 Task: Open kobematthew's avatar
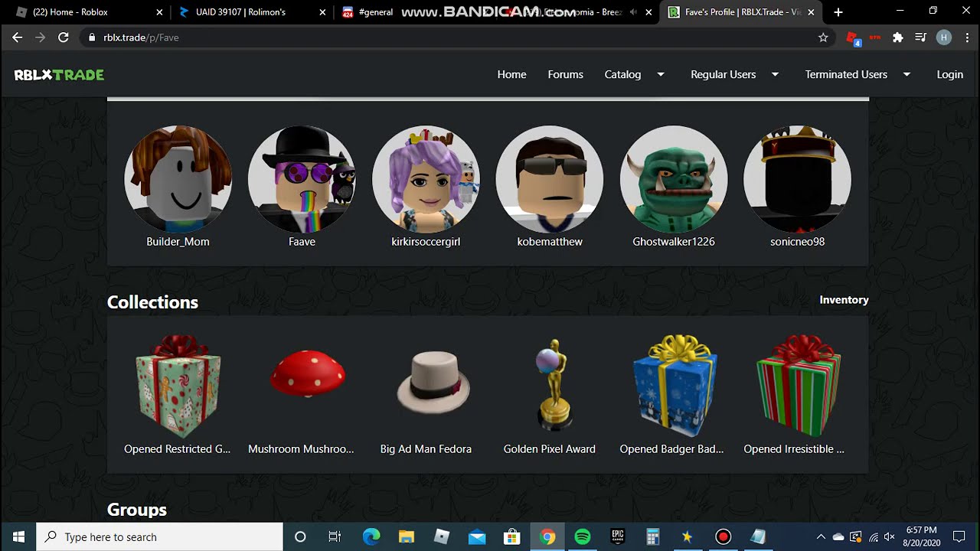(550, 179)
